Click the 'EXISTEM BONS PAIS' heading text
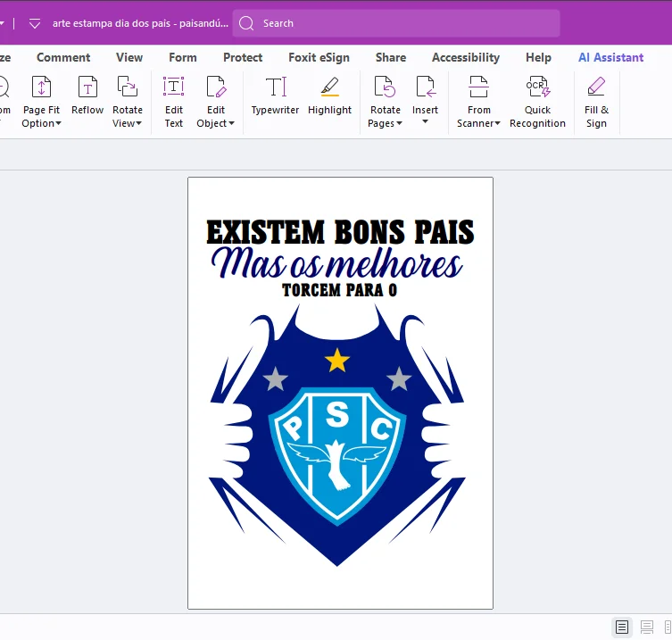This screenshot has width=672, height=640. (x=340, y=232)
